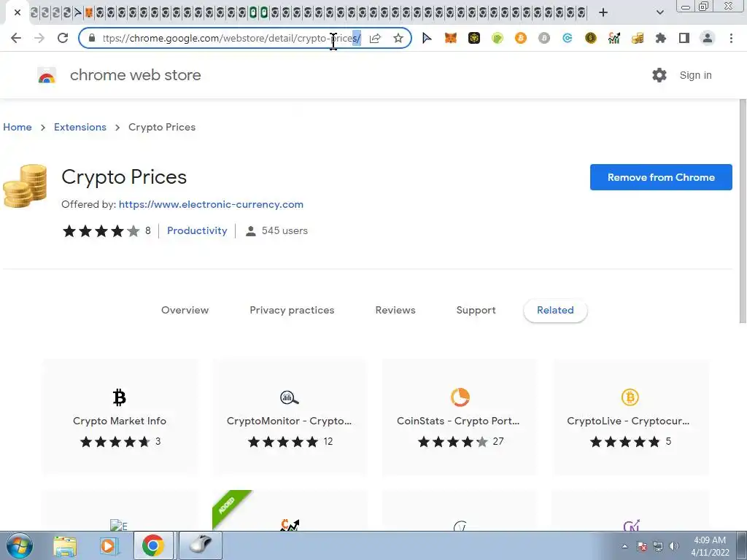Go to Home breadcrumb link
747x560 pixels.
click(18, 127)
